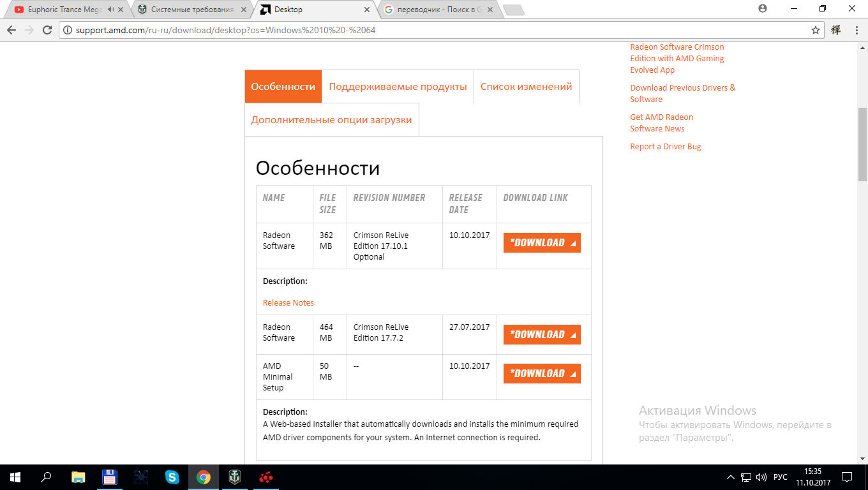868x490 pixels.
Task: Open the Chrome extension icon next to star
Action: [835, 30]
